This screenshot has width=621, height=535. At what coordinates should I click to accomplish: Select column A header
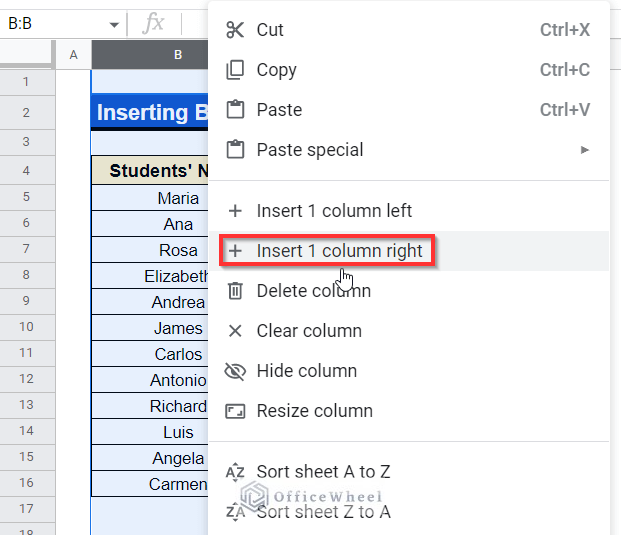point(73,55)
